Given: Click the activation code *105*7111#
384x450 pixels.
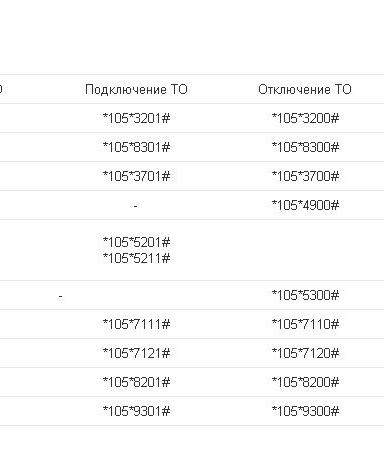Looking at the screenshot, I should pos(137,324).
